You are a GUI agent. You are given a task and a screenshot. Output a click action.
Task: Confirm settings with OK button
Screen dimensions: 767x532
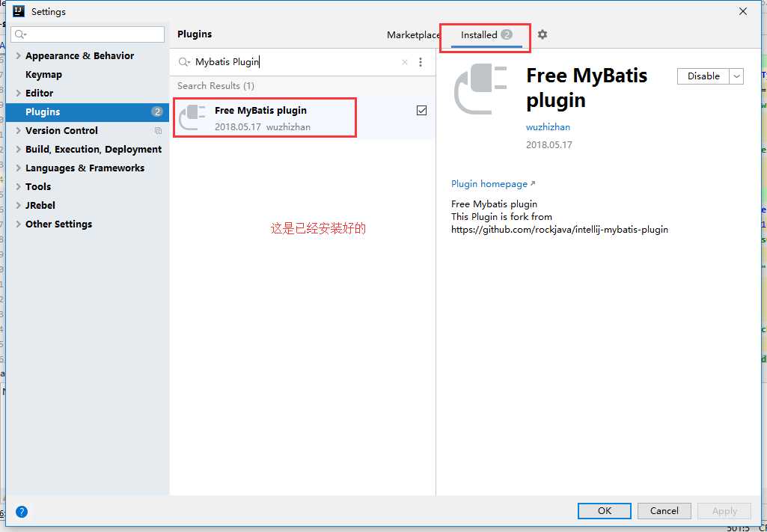[x=605, y=510]
